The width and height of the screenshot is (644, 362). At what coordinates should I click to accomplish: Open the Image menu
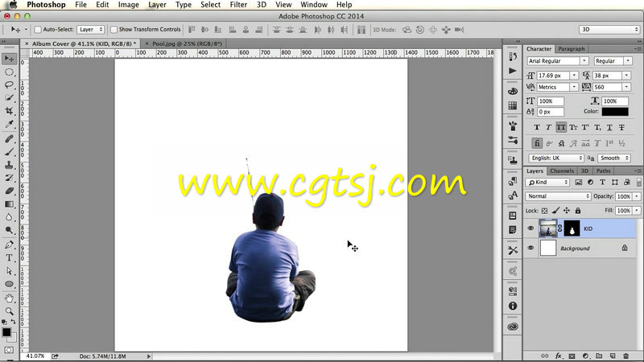point(128,5)
